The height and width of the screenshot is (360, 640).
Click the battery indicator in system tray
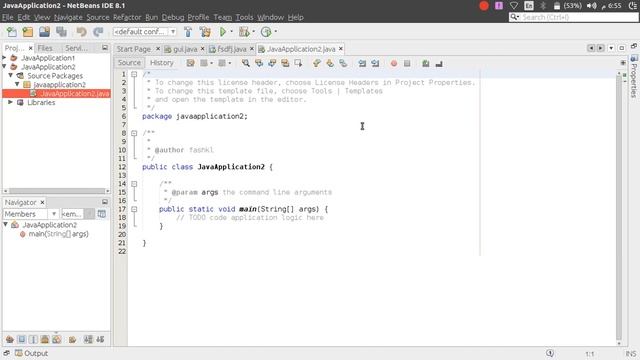[567, 6]
